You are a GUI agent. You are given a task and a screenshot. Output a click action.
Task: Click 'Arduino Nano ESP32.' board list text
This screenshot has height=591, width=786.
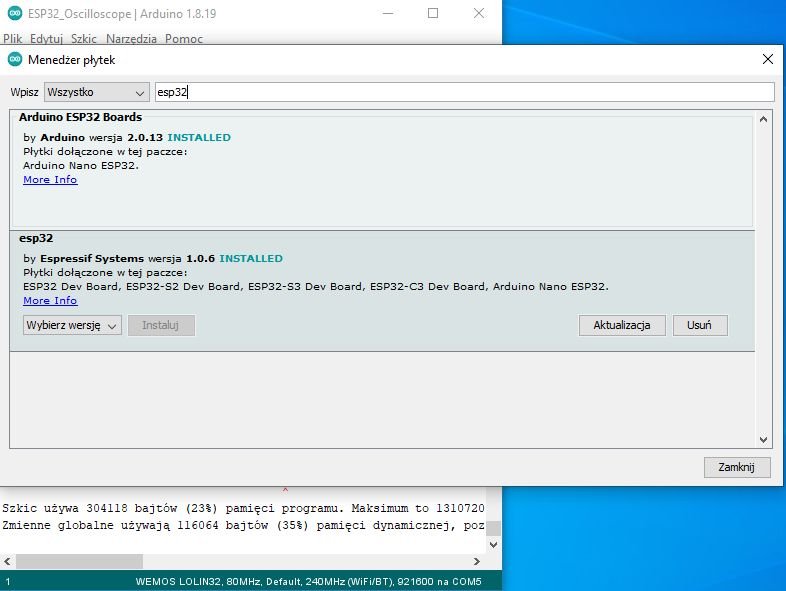tap(81, 165)
